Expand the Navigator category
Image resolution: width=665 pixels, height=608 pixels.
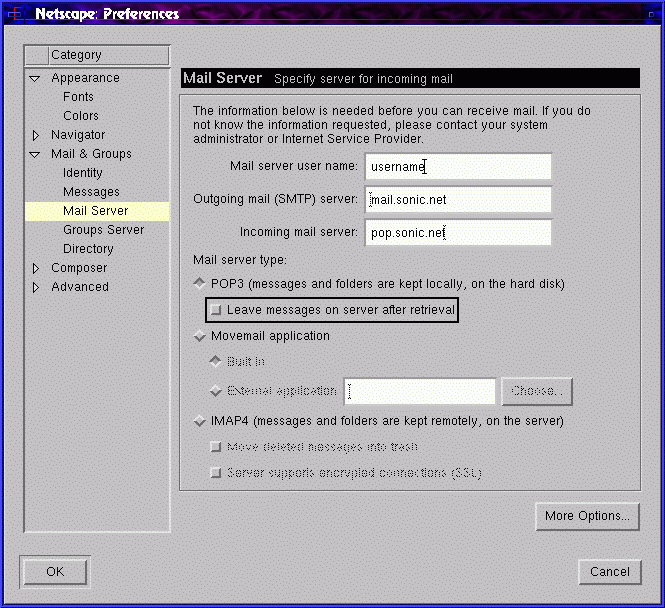pyautogui.click(x=36, y=135)
